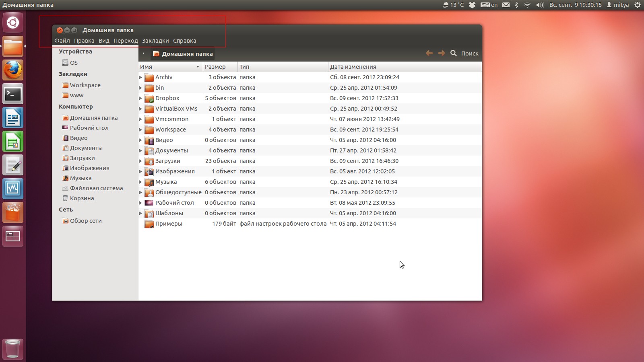The width and height of the screenshot is (644, 362).
Task: Open the Trash in the launcher
Action: (13, 349)
